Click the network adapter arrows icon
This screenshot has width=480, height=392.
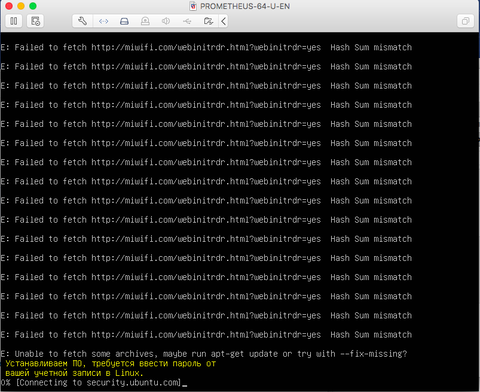[x=104, y=21]
